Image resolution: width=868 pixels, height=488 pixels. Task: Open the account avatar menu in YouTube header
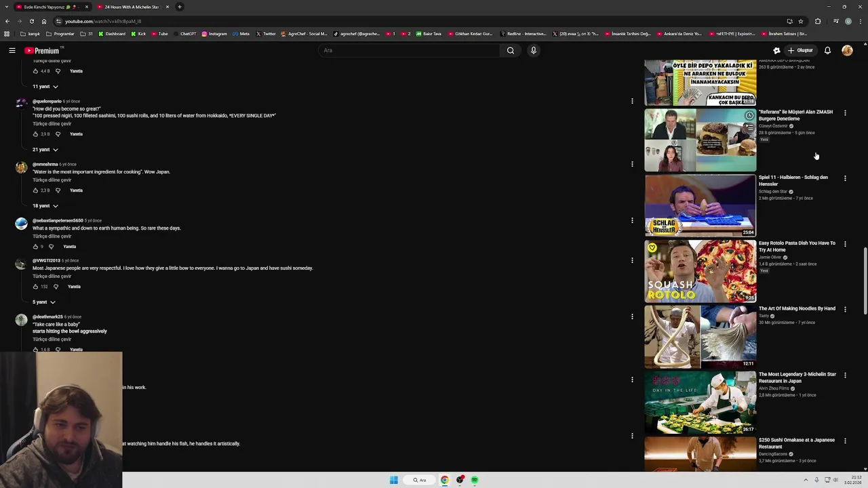pyautogui.click(x=847, y=50)
